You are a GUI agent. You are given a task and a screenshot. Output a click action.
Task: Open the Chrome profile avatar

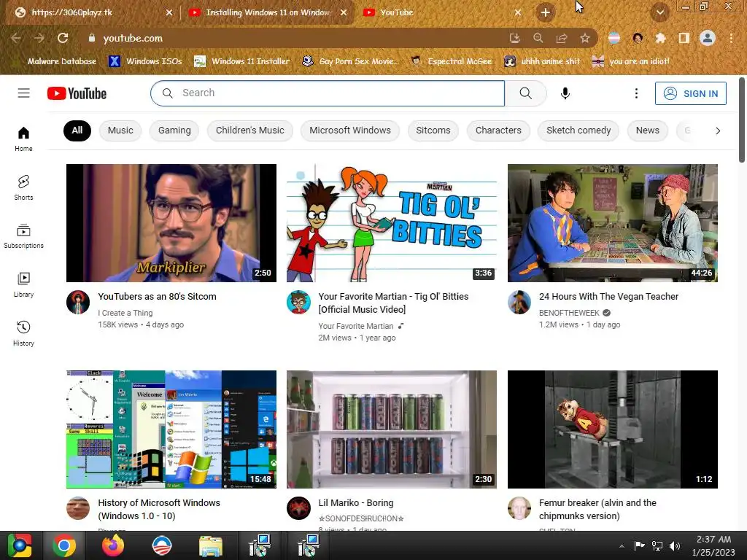click(x=708, y=38)
